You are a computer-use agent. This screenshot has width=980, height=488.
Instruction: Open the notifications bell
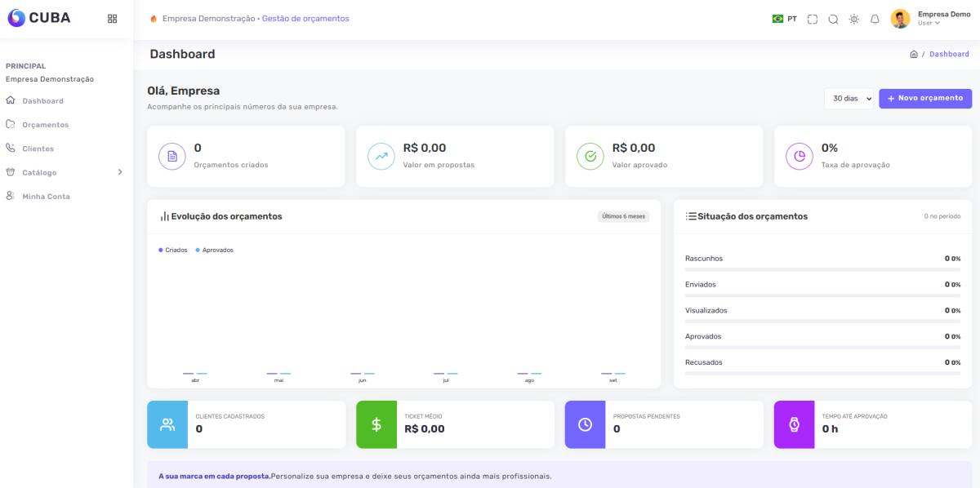[x=875, y=19]
